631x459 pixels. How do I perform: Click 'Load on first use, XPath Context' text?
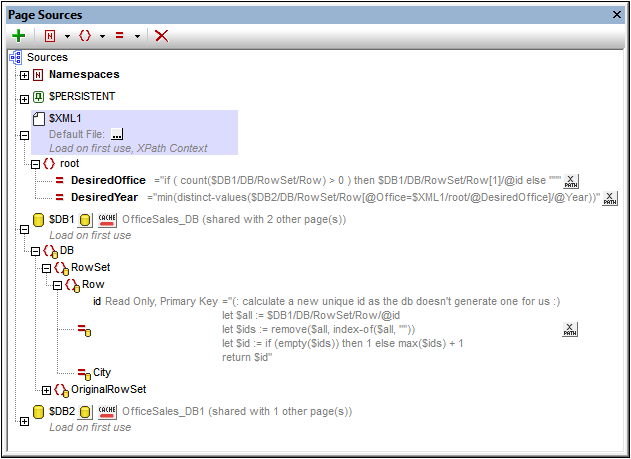click(x=128, y=148)
